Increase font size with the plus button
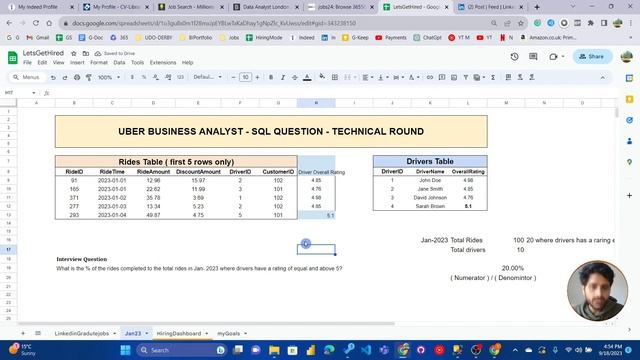 coord(257,77)
